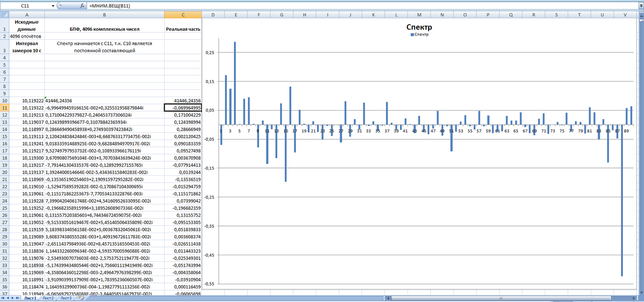
Task: Select the cell Интервал замеров 10 с
Action: pyautogui.click(x=27, y=47)
